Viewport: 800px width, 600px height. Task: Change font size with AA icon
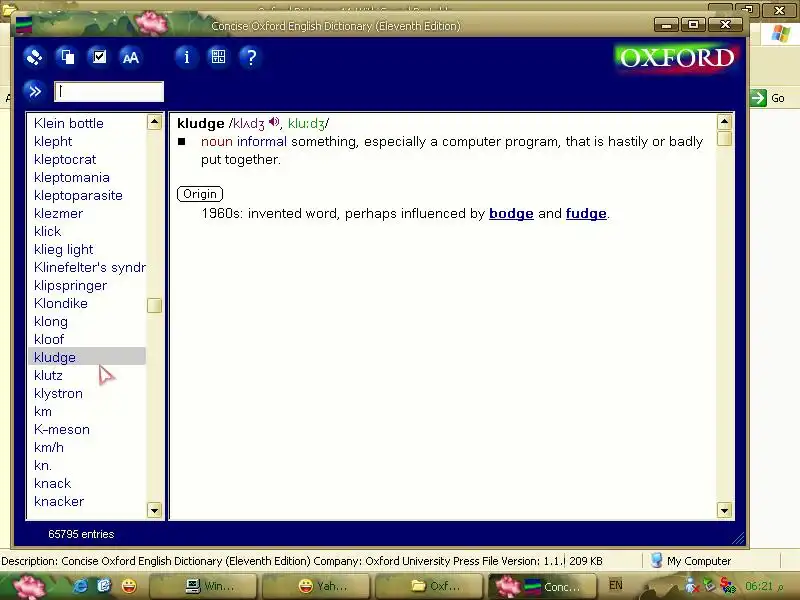[x=131, y=57]
